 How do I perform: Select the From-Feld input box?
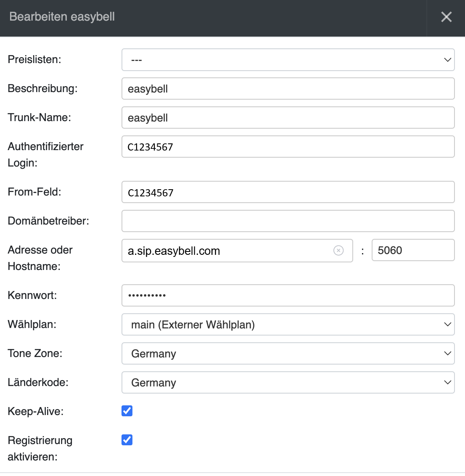(288, 192)
